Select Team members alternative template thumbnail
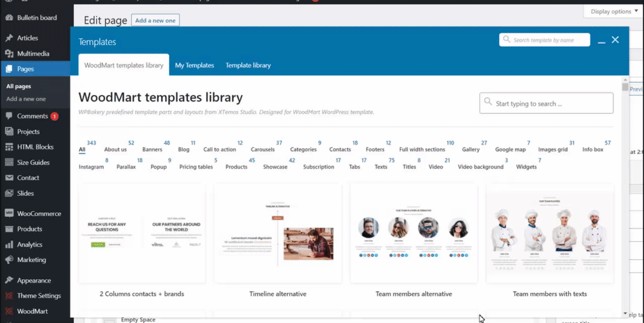644x323 pixels. coord(413,233)
